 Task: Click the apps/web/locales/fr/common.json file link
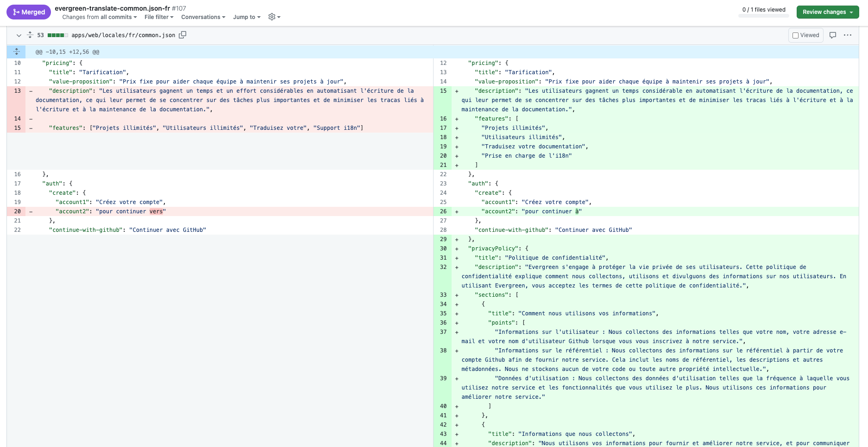point(123,35)
